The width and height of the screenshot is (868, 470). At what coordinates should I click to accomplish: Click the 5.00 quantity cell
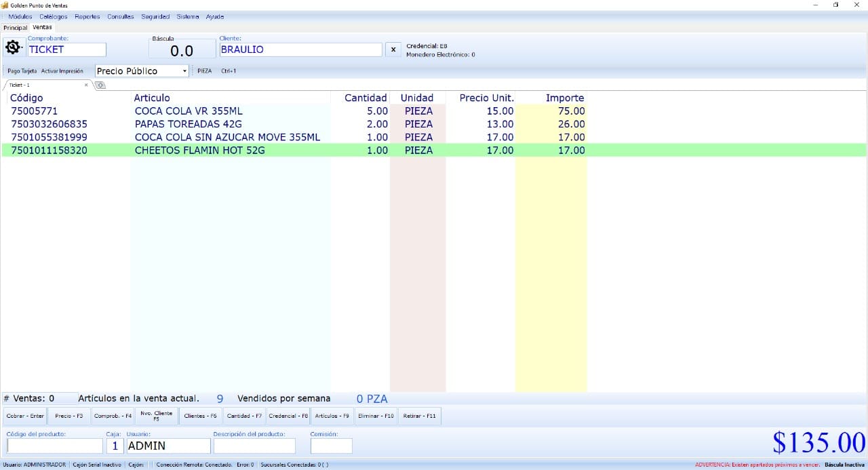(377, 111)
